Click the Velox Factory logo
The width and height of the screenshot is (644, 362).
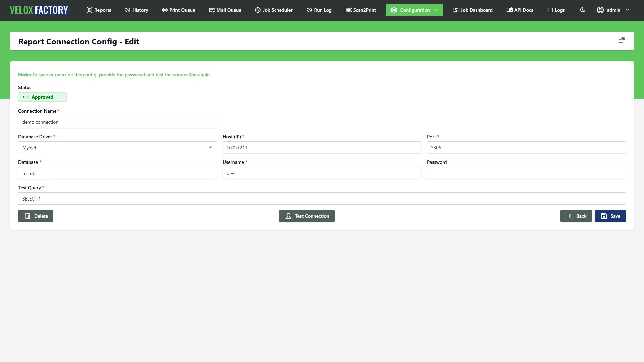(x=39, y=10)
